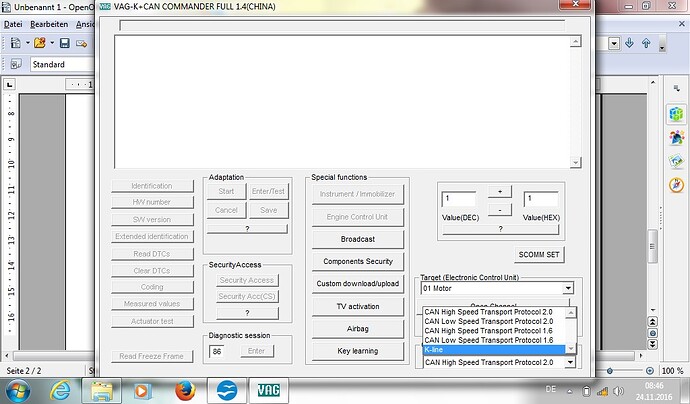Viewport: 690px width, 404px height.
Task: Click the network signal tray icon
Action: [x=602, y=391]
